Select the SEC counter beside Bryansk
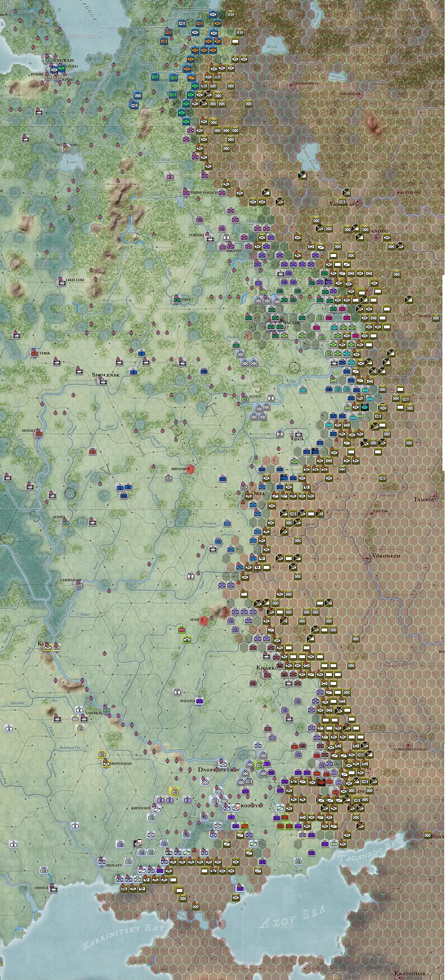Screen dimensions: 446x980 coord(169,478)
